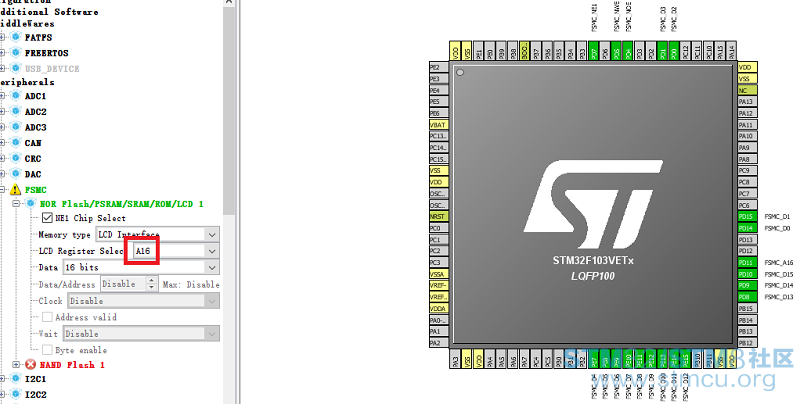Select the I2C1 peripheral icon

coord(16,379)
